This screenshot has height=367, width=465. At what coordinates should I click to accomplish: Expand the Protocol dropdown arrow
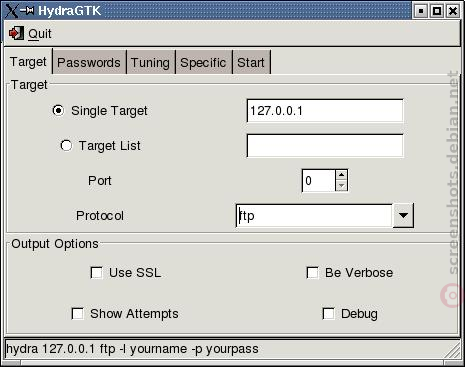click(x=403, y=216)
